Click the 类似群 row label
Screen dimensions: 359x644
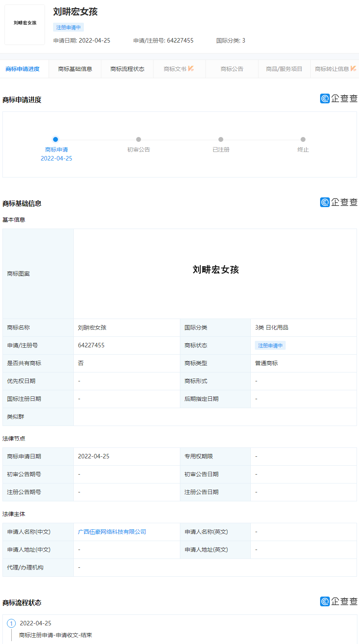(15, 417)
